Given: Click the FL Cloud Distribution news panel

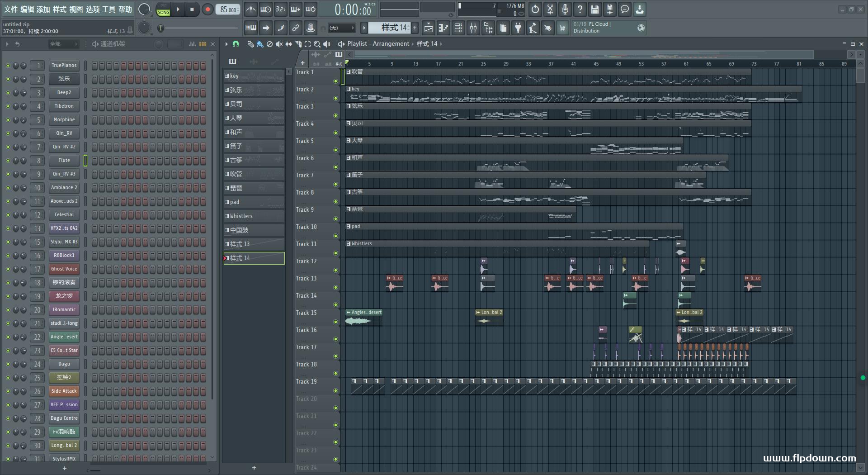Looking at the screenshot, I should tap(609, 28).
